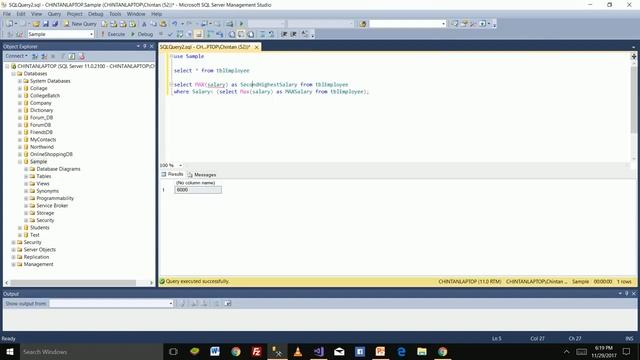
Task: Open the search combo box in toolbar
Action: pos(407,24)
